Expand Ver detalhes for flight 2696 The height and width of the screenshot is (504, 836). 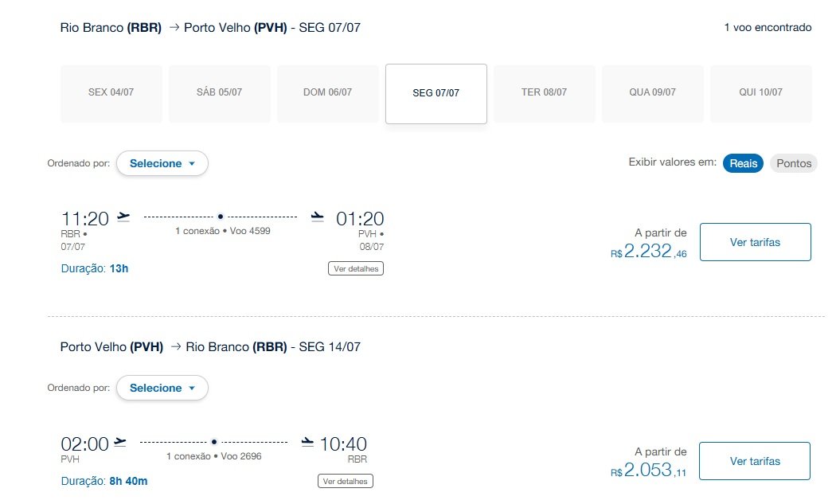345,481
